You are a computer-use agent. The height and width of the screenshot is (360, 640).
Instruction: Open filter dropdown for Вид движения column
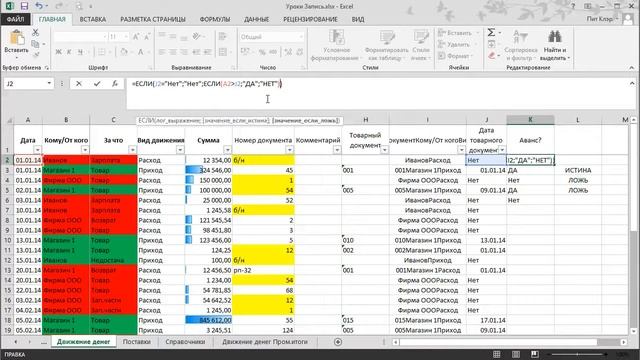180,150
